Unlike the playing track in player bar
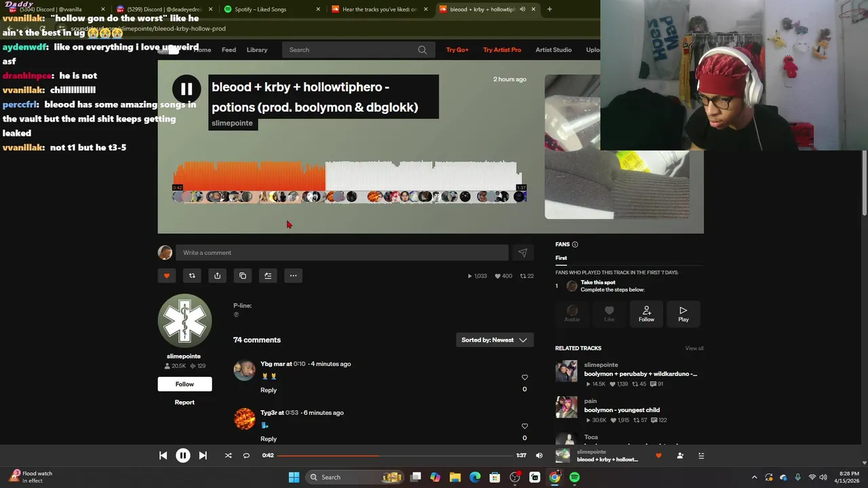The height and width of the screenshot is (488, 868). click(658, 455)
